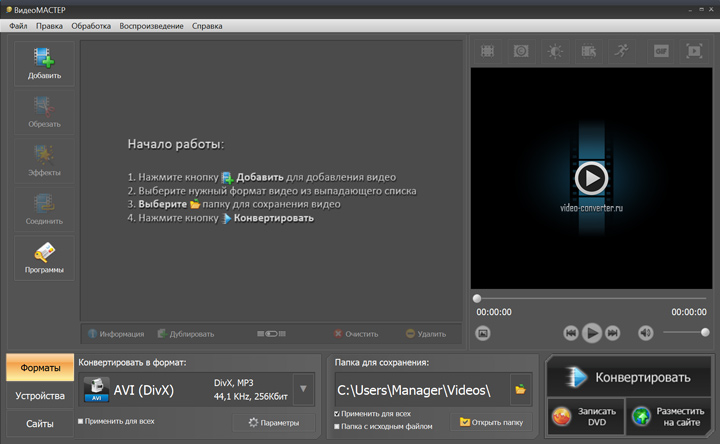Click the film strip crop icon above preview
Screen dimensions: 720x444
[x=487, y=51]
